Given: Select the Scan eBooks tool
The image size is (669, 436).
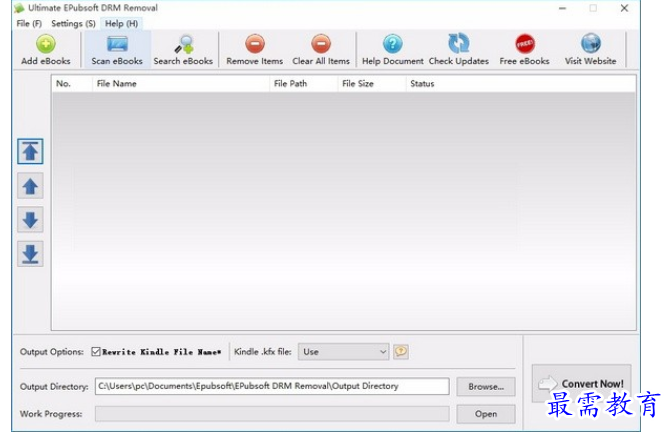Looking at the screenshot, I should pyautogui.click(x=117, y=50).
